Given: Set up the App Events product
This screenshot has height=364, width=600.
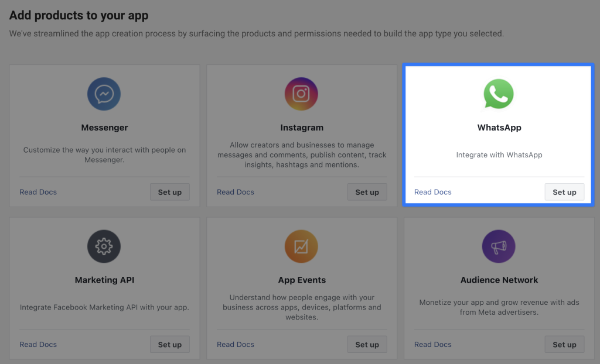Looking at the screenshot, I should click(x=367, y=344).
